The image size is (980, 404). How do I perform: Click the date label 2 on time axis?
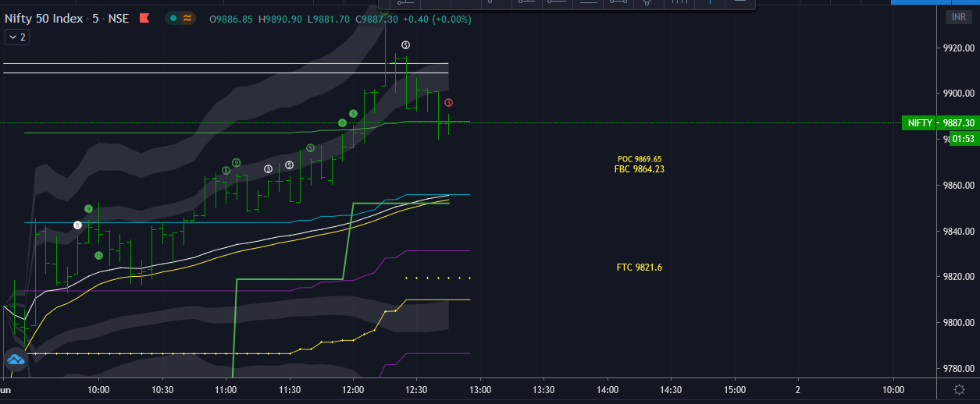797,389
